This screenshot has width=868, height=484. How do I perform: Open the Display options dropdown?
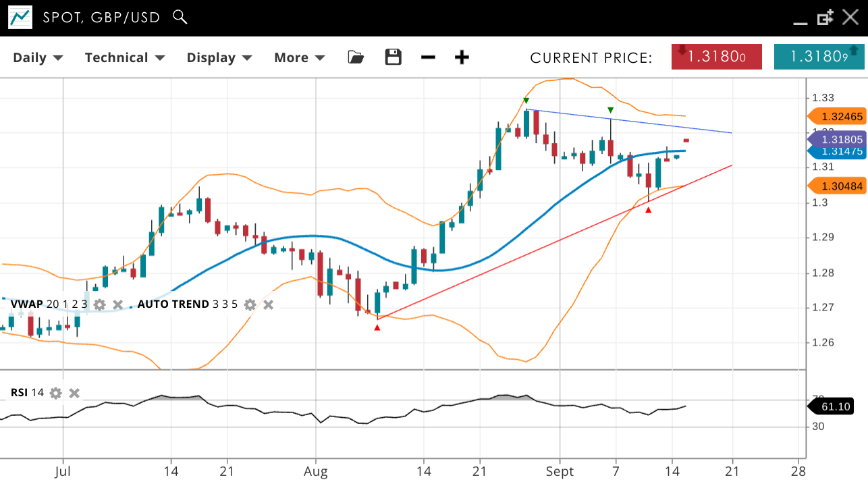(219, 57)
